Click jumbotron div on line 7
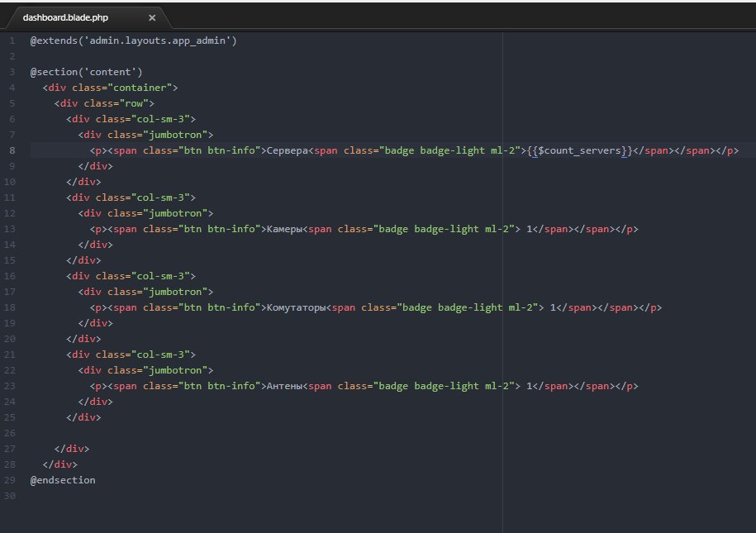 (145, 135)
